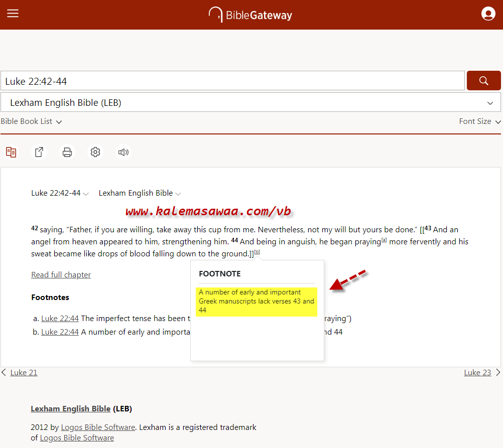
Task: Open the hamburger menu
Action: pyautogui.click(x=13, y=14)
